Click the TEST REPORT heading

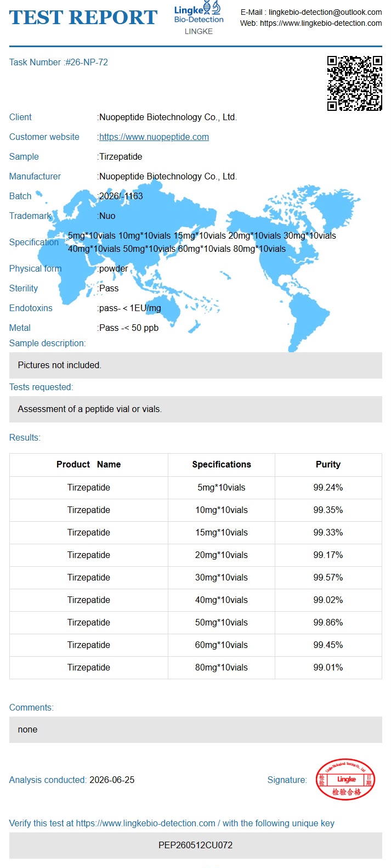(83, 18)
